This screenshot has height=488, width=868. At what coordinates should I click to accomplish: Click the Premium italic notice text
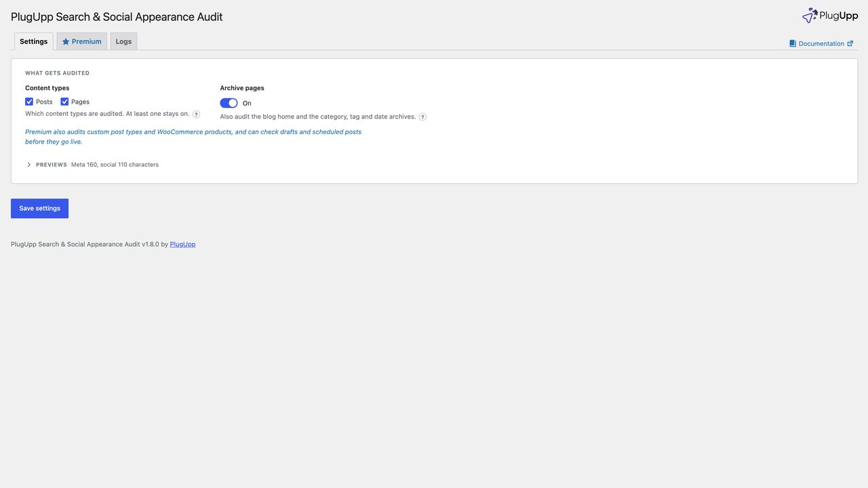[x=193, y=137]
